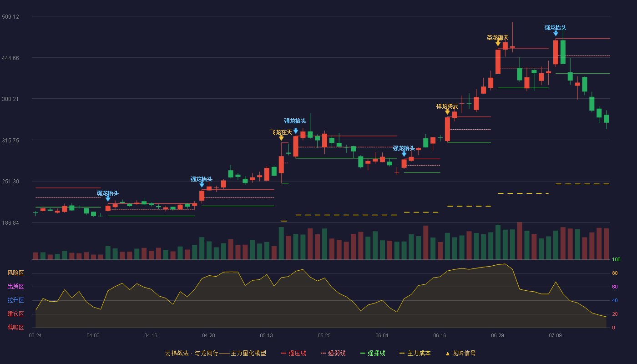Viewport: 637px width, 364px height.
Task: Click the 07-09 date label
Action: click(x=556, y=335)
